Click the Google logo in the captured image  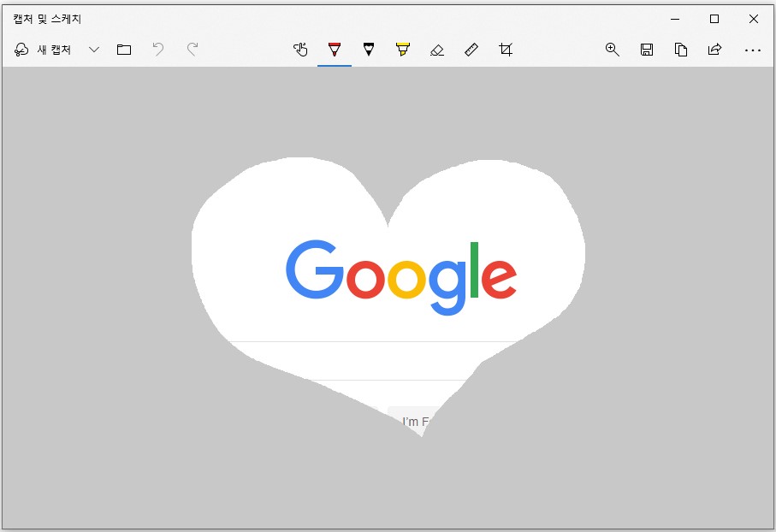401,277
